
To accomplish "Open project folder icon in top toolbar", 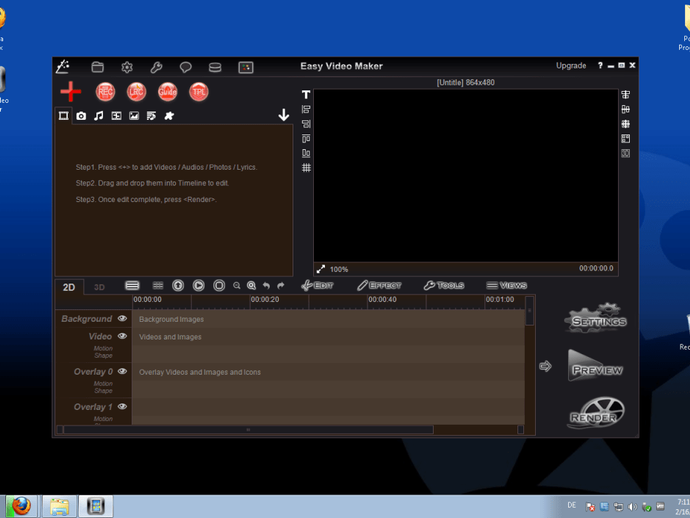I will (x=97, y=67).
